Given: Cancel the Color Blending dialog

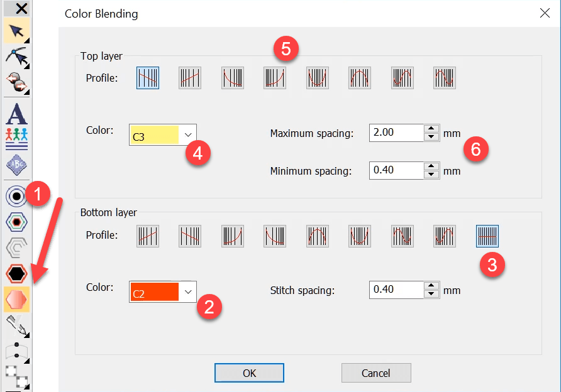Looking at the screenshot, I should click(375, 373).
